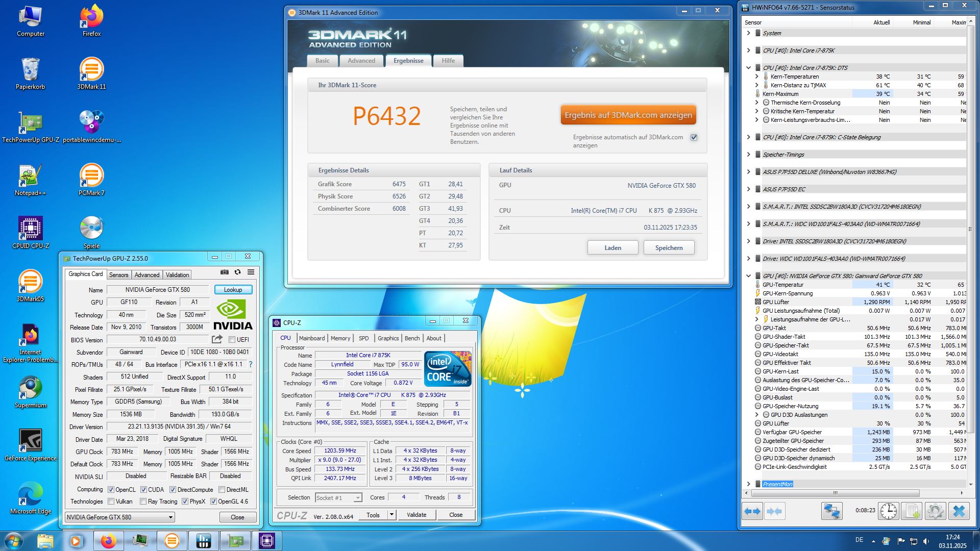The image size is (980, 551).
Task: Click Lookup button in GPU-Z
Action: (x=233, y=290)
